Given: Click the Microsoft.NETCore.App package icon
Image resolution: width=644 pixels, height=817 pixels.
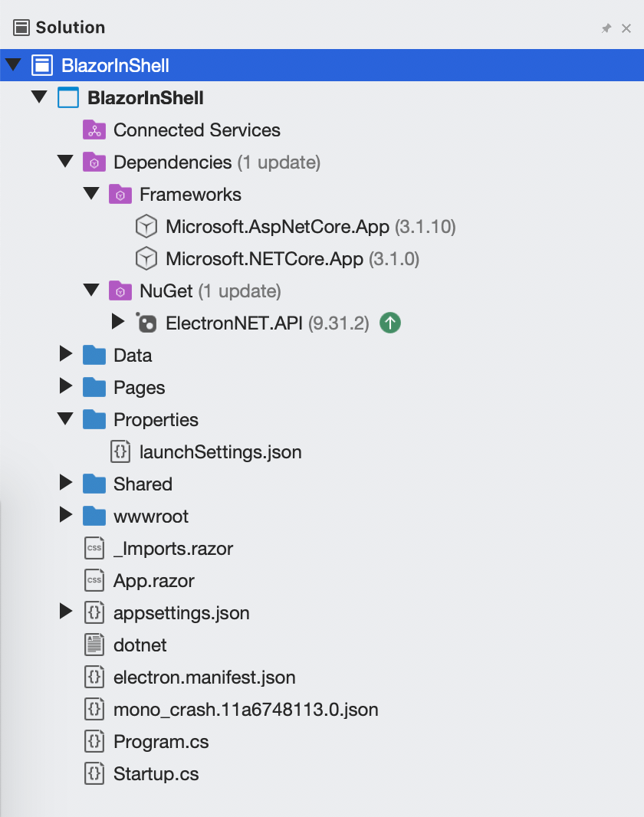Looking at the screenshot, I should (x=146, y=259).
